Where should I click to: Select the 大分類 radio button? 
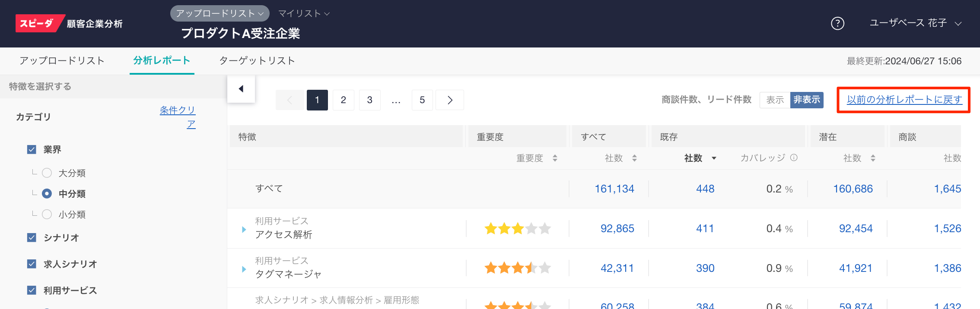47,173
